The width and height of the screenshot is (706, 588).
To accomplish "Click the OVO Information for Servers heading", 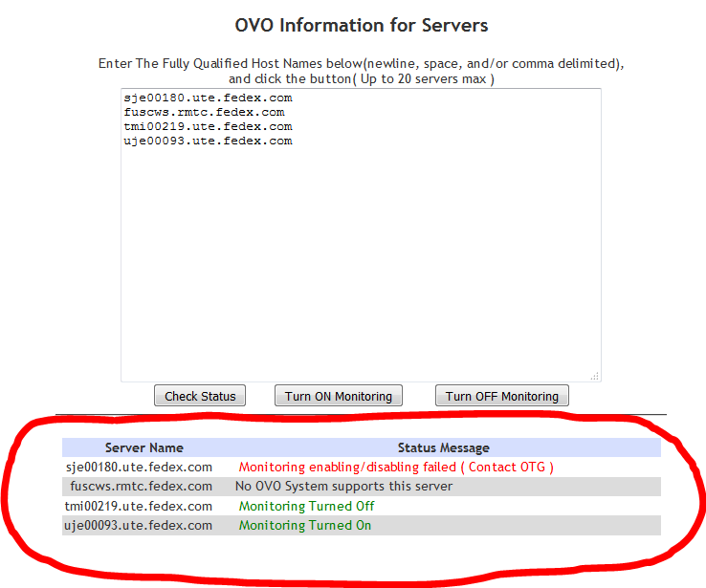I will point(361,25).
